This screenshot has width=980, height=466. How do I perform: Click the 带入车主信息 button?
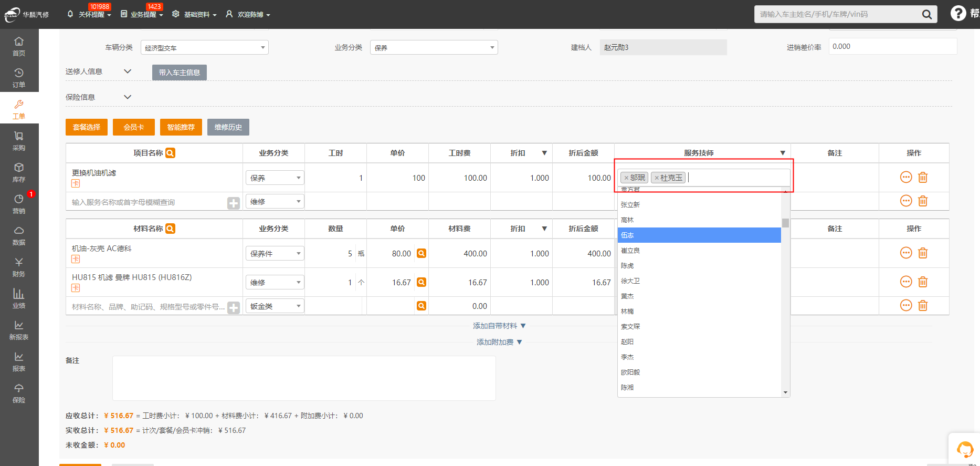point(180,73)
